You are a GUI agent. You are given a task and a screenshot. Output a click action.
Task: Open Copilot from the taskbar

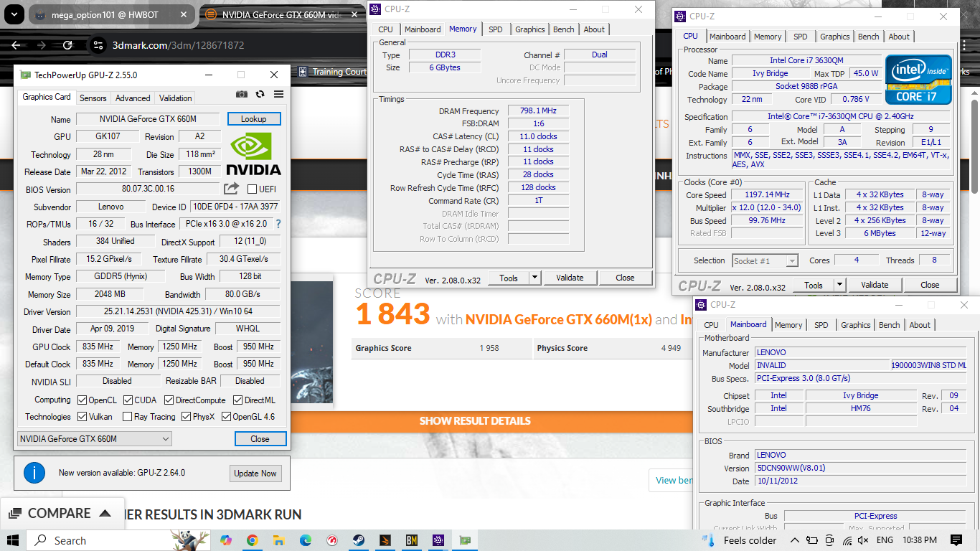(226, 540)
